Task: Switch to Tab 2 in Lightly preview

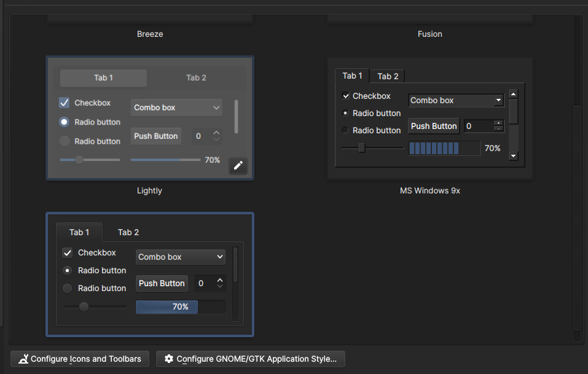Action: pyautogui.click(x=196, y=78)
